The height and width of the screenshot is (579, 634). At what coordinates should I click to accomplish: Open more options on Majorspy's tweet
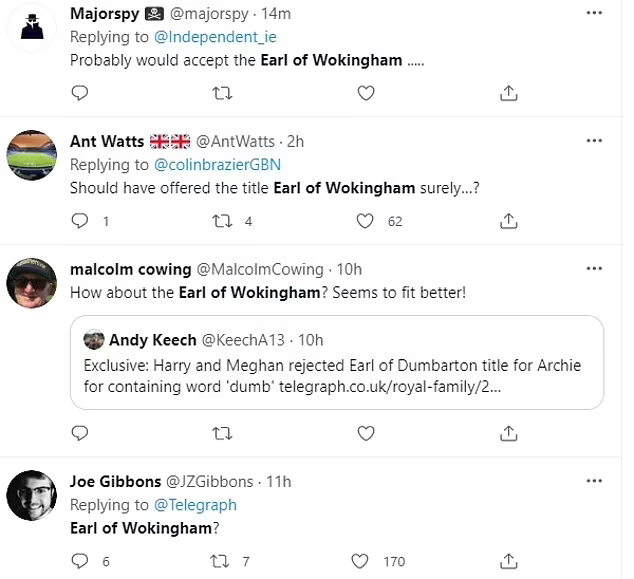pos(594,13)
